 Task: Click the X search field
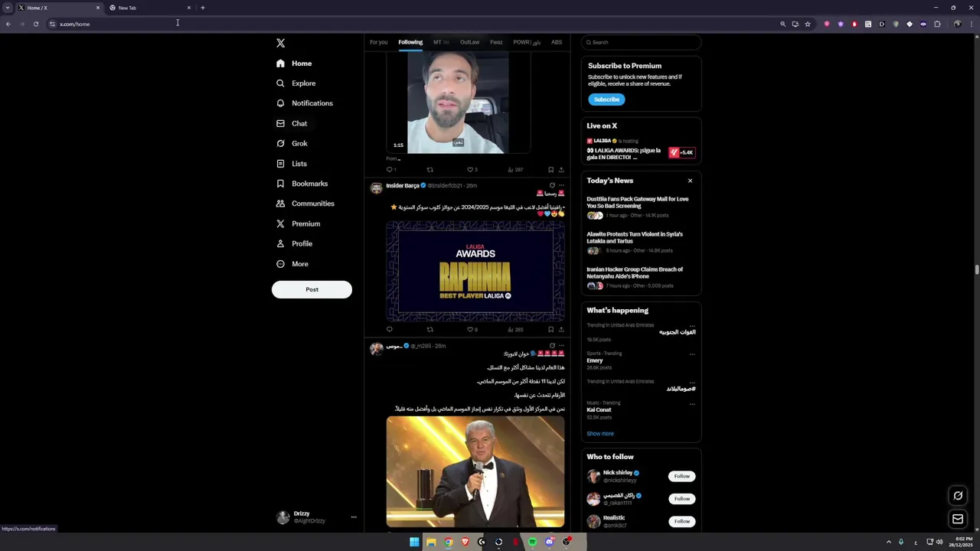coord(641,42)
